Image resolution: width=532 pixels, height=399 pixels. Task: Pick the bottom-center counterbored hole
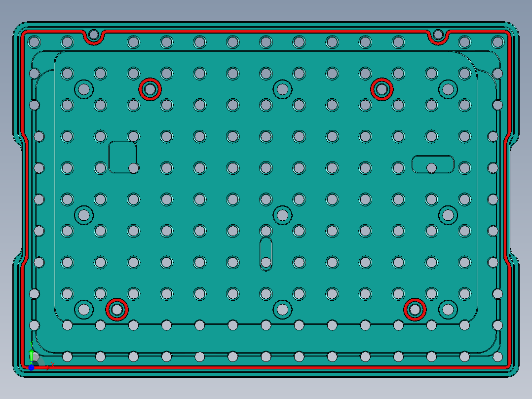tap(283, 309)
